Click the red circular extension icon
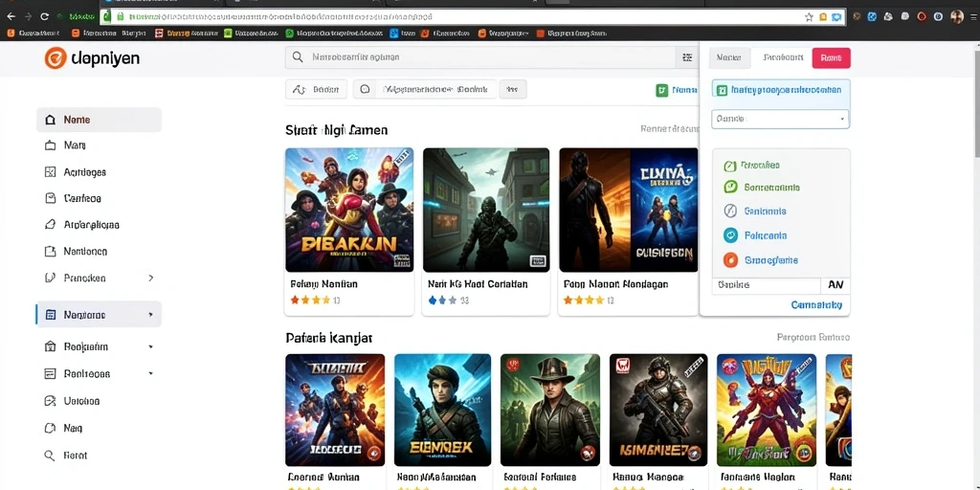This screenshot has width=980, height=490. (922, 17)
